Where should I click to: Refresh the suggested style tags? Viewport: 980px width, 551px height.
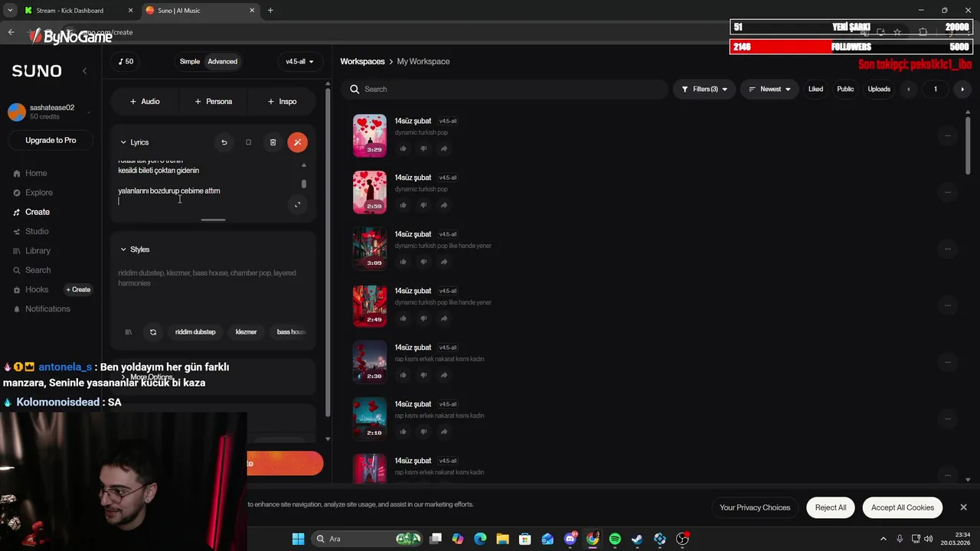[x=153, y=332]
